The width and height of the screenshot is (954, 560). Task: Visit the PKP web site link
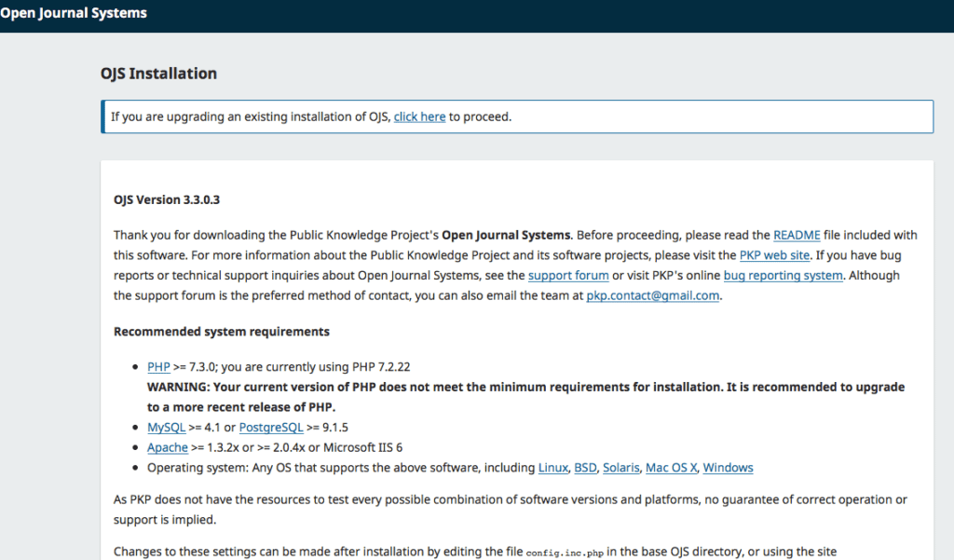pos(775,254)
